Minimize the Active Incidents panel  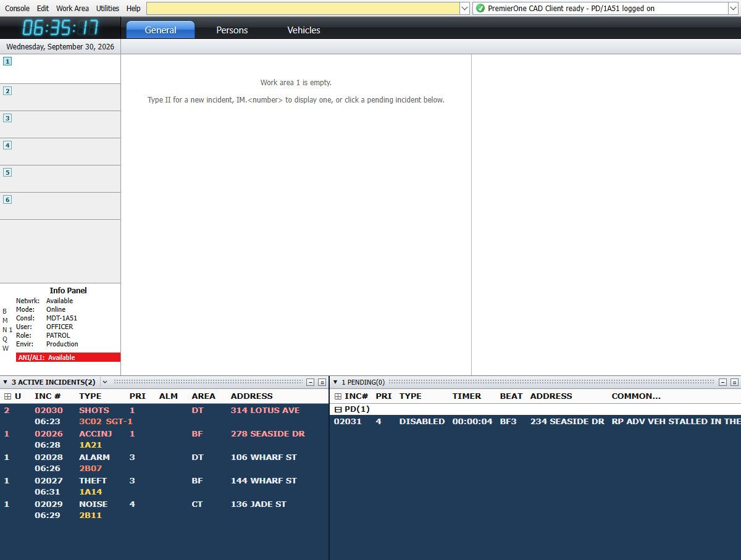pyautogui.click(x=311, y=382)
